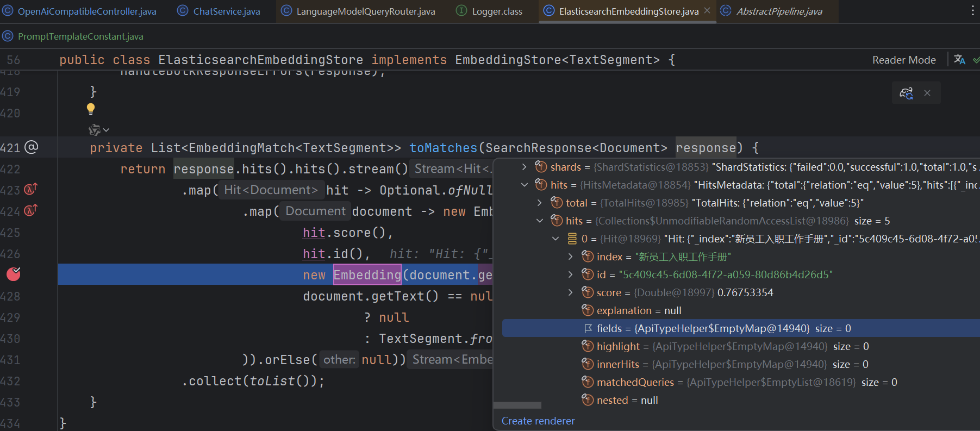The width and height of the screenshot is (980, 431).
Task: Open the PromptTemplateConstant.java tab
Action: pos(80,36)
